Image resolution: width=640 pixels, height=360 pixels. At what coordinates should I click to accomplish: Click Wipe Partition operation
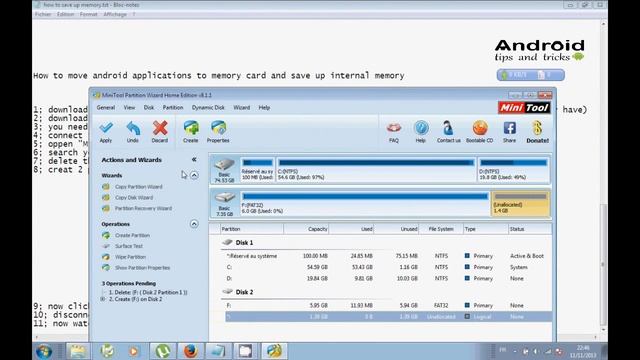pos(130,257)
